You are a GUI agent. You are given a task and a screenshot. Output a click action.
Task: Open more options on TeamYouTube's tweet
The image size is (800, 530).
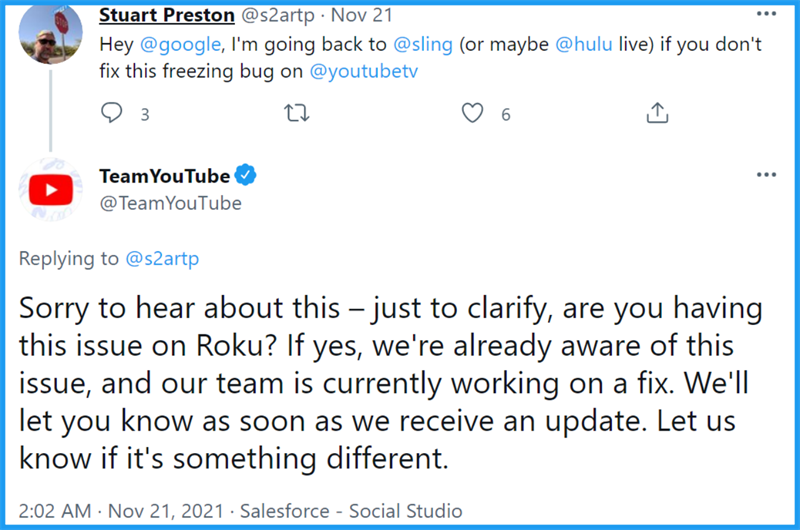tap(766, 175)
